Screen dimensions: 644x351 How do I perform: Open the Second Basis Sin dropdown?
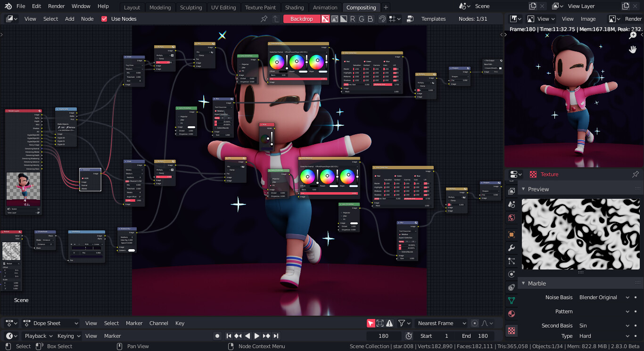point(603,326)
